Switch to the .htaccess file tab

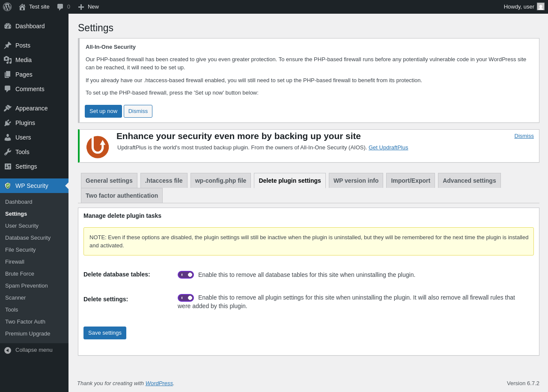164,181
